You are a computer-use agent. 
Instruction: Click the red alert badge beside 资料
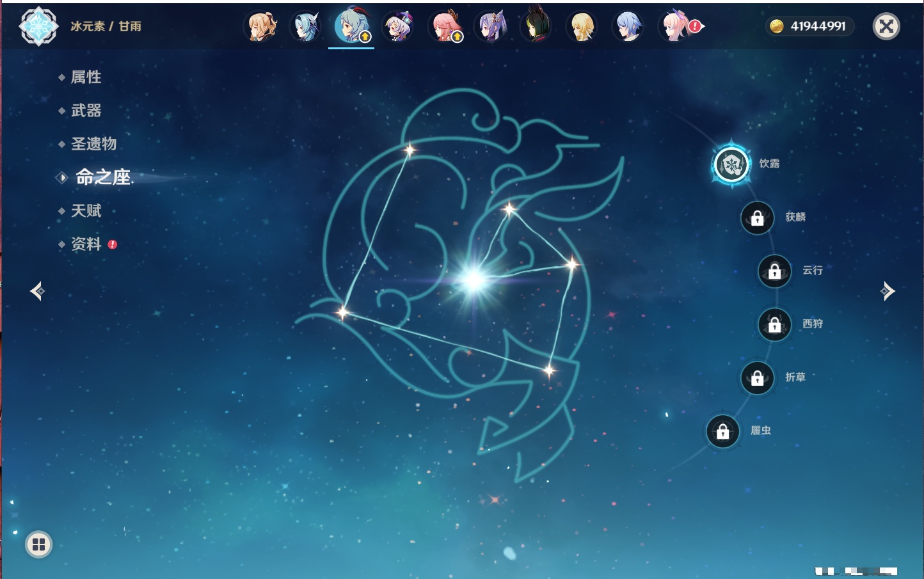pyautogui.click(x=113, y=244)
